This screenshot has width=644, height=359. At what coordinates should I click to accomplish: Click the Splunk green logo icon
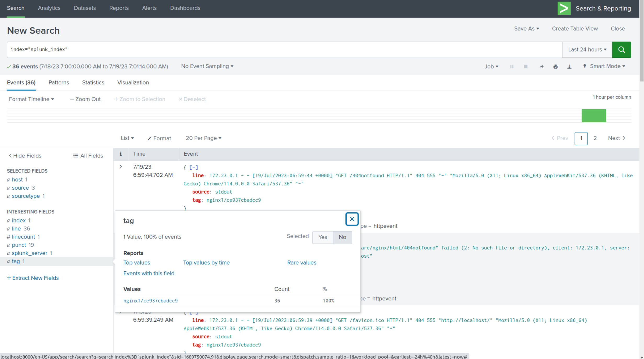564,8
